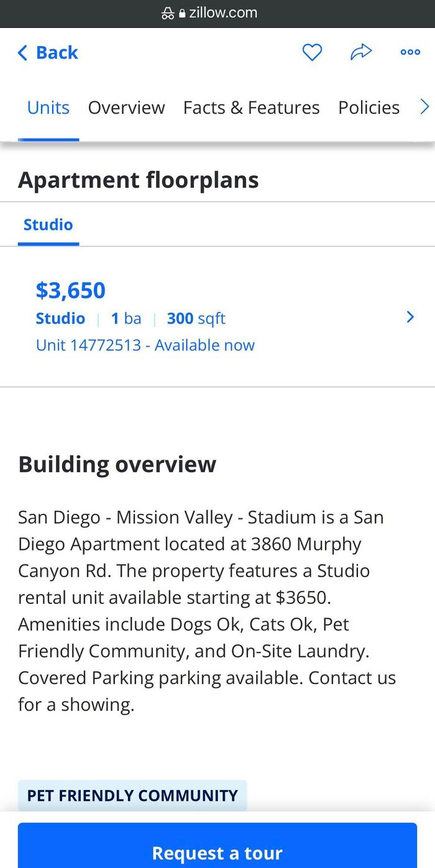Switch to the Facts & Features tab
Viewport: 435px width, 868px height.
click(x=251, y=107)
